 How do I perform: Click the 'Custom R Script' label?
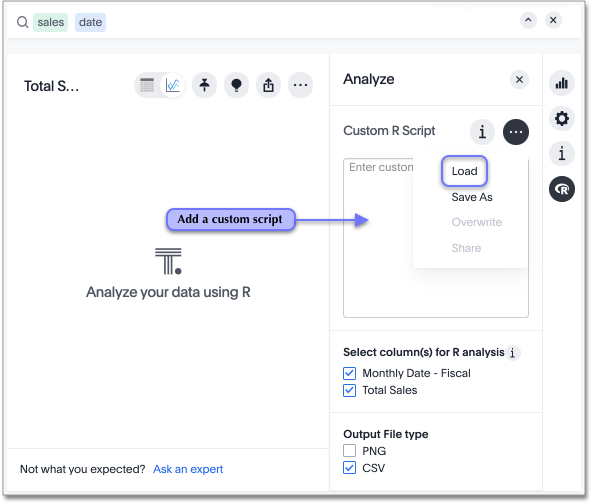coord(389,131)
